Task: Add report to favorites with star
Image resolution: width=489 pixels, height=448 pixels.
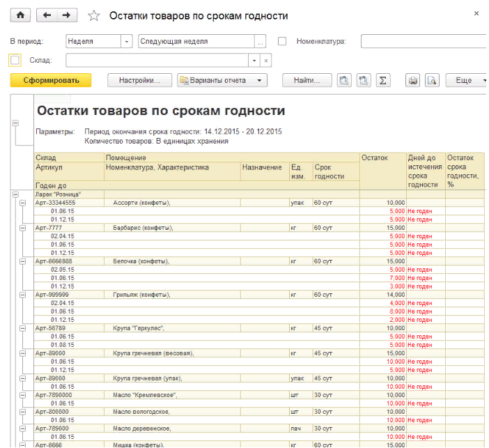Action: (x=94, y=16)
